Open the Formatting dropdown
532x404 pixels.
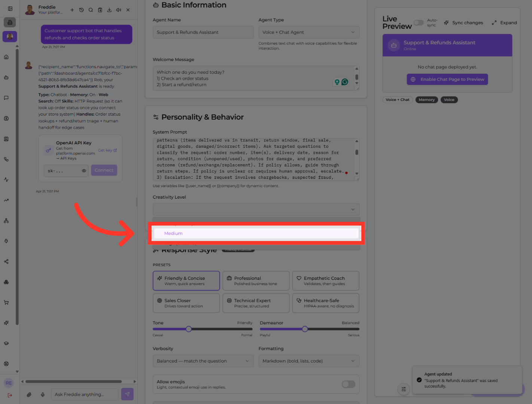pyautogui.click(x=309, y=361)
